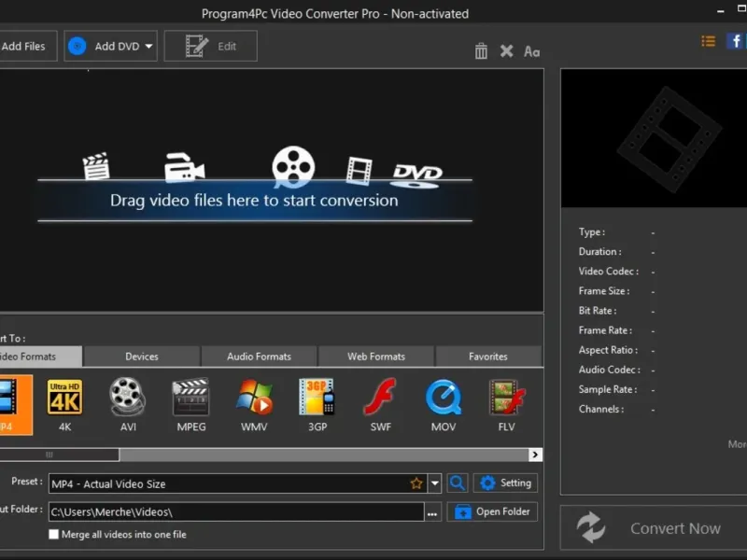Open the Facebook icon link
Image resolution: width=747 pixels, height=560 pixels.
(x=736, y=41)
